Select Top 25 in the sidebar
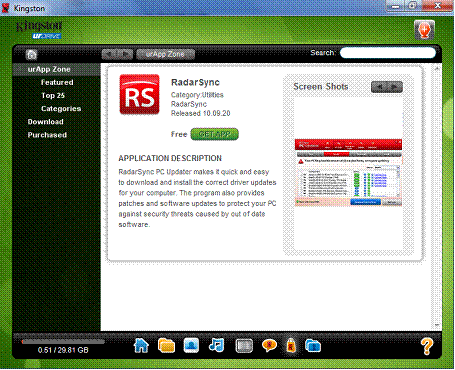The width and height of the screenshot is (455, 370). [53, 95]
